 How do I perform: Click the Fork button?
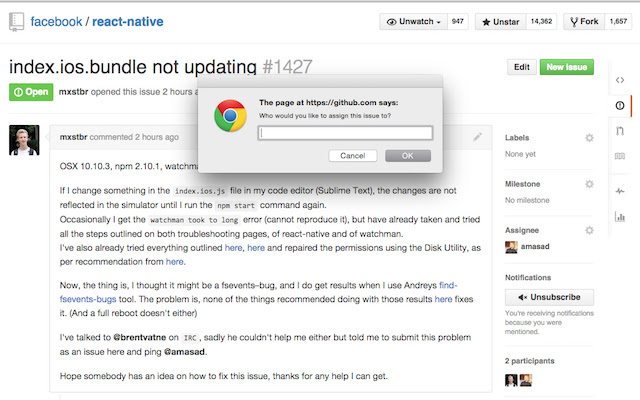coord(584,22)
